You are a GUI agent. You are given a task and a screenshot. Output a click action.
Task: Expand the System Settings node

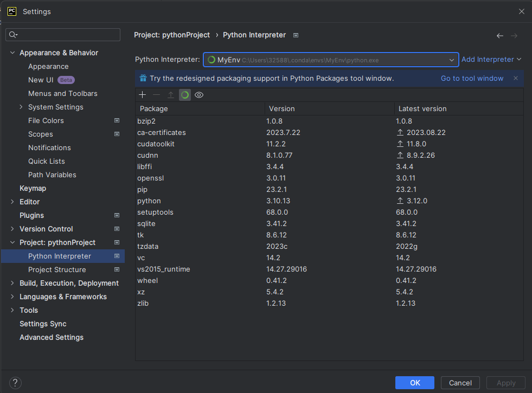click(21, 107)
